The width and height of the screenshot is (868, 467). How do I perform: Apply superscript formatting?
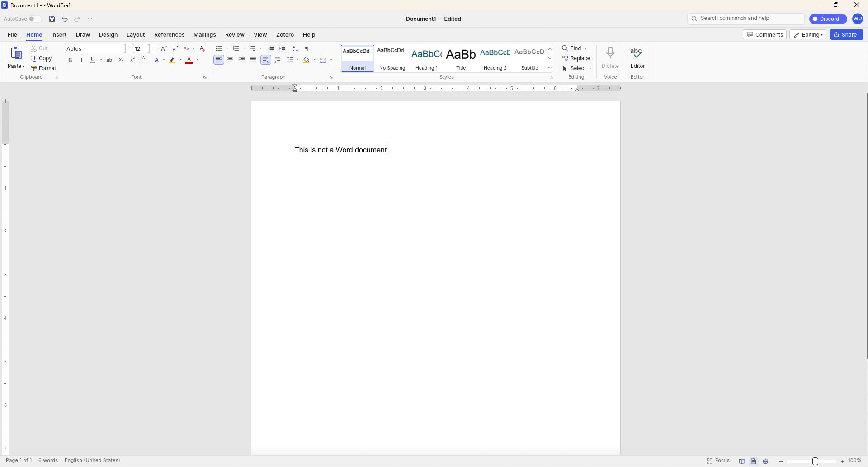pyautogui.click(x=132, y=60)
